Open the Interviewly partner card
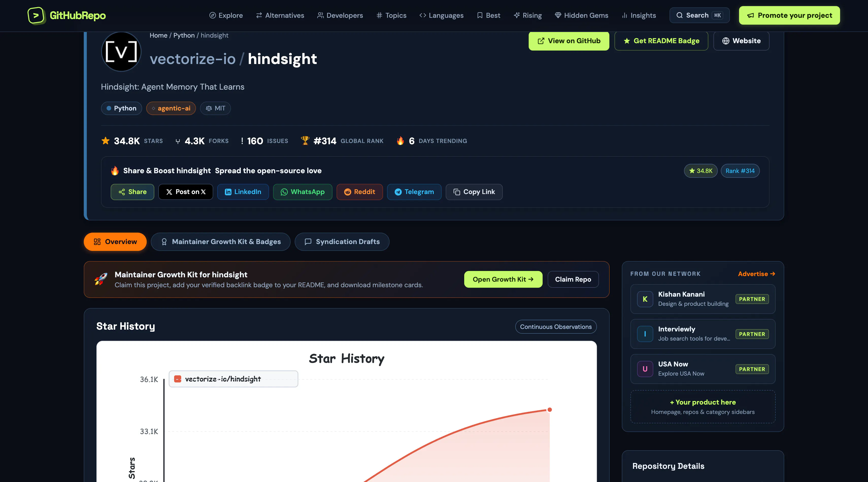This screenshot has height=482, width=868. [x=703, y=334]
